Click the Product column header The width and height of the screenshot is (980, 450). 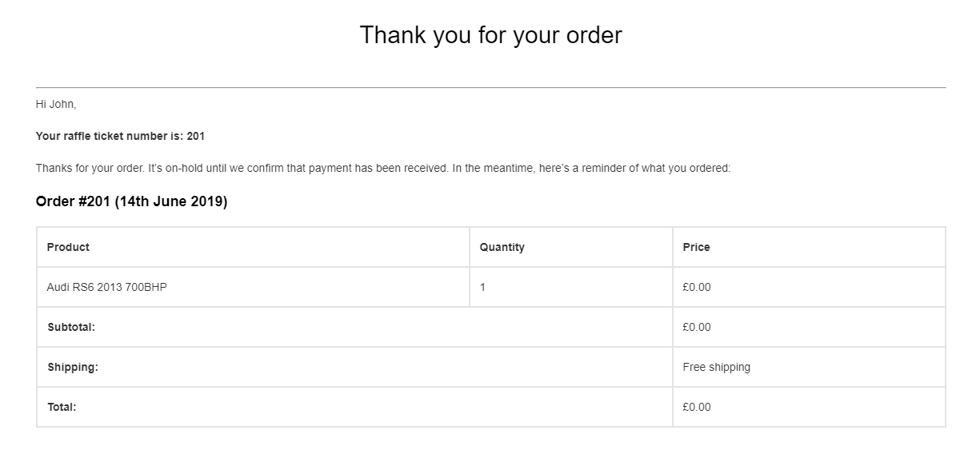pos(68,247)
